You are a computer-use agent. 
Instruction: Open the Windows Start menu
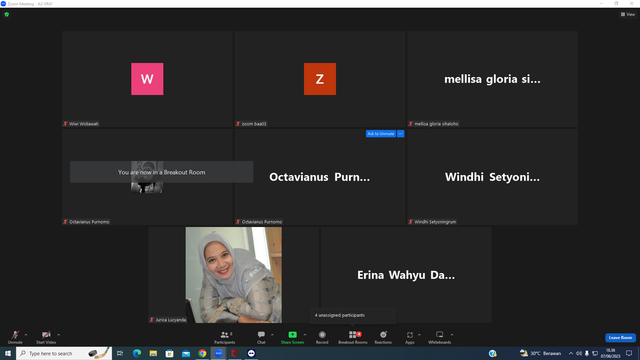8,353
